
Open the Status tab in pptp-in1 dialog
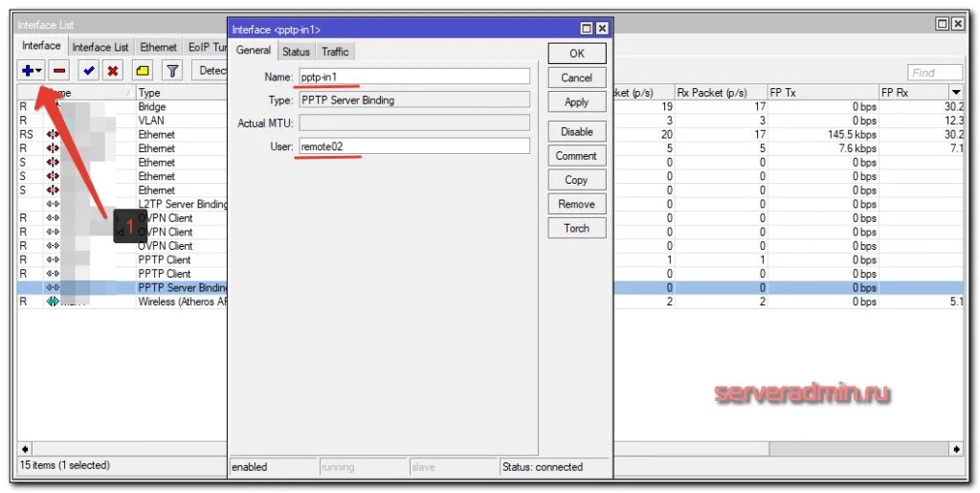296,52
